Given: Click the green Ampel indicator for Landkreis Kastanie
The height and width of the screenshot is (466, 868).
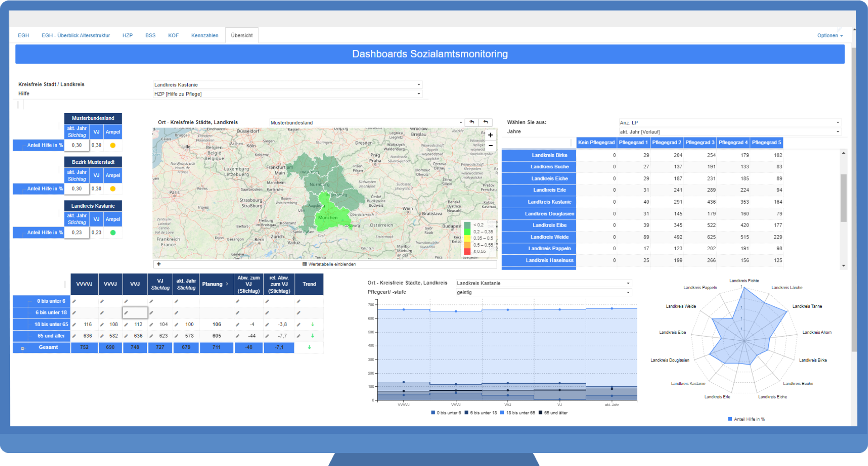Looking at the screenshot, I should pos(113,233).
